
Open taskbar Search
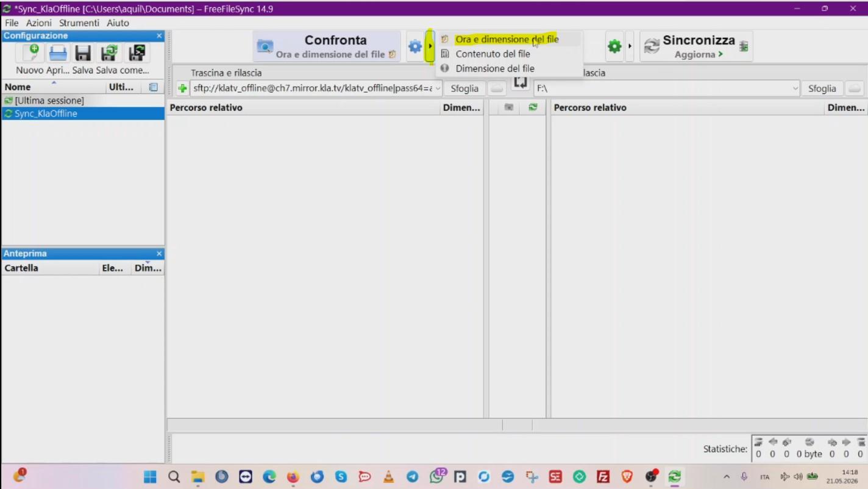[174, 477]
